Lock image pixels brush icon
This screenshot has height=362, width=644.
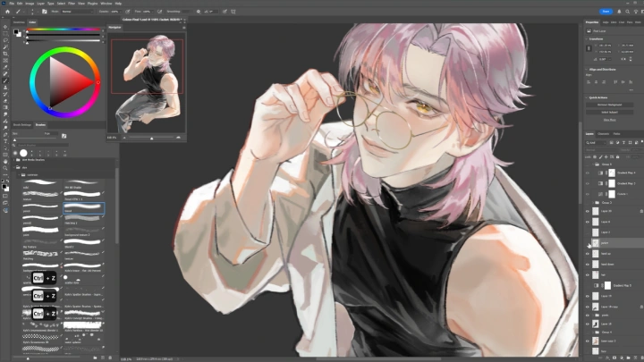click(600, 156)
